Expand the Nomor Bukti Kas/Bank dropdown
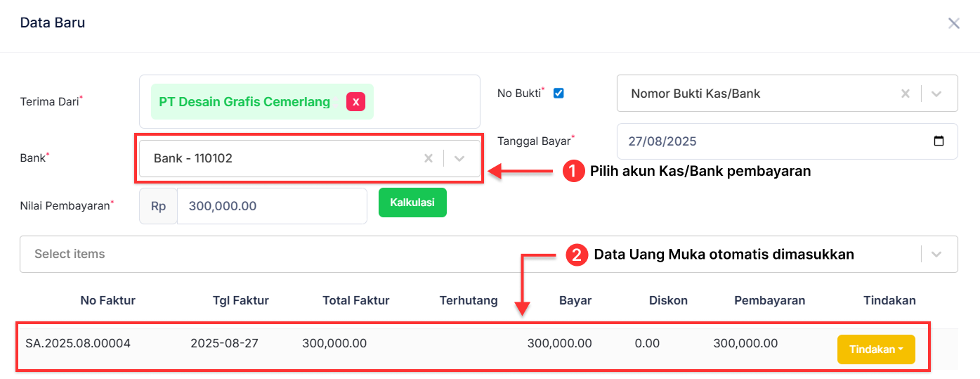The image size is (980, 379). (x=936, y=94)
